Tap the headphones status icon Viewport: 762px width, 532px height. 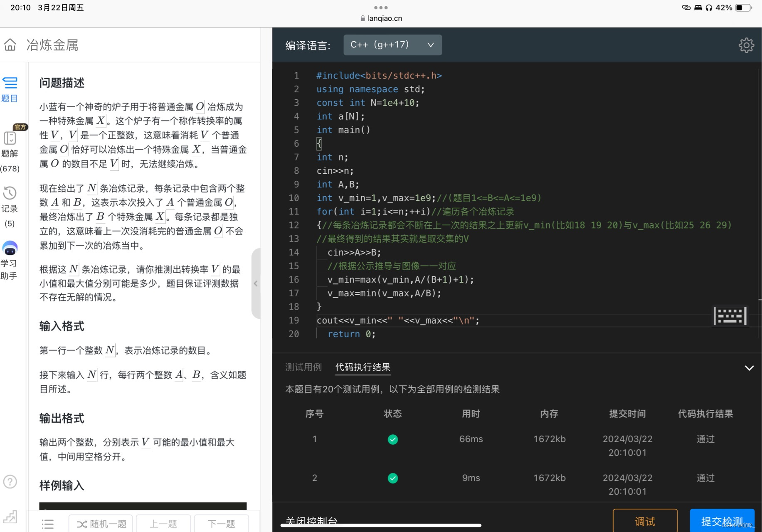[709, 7]
